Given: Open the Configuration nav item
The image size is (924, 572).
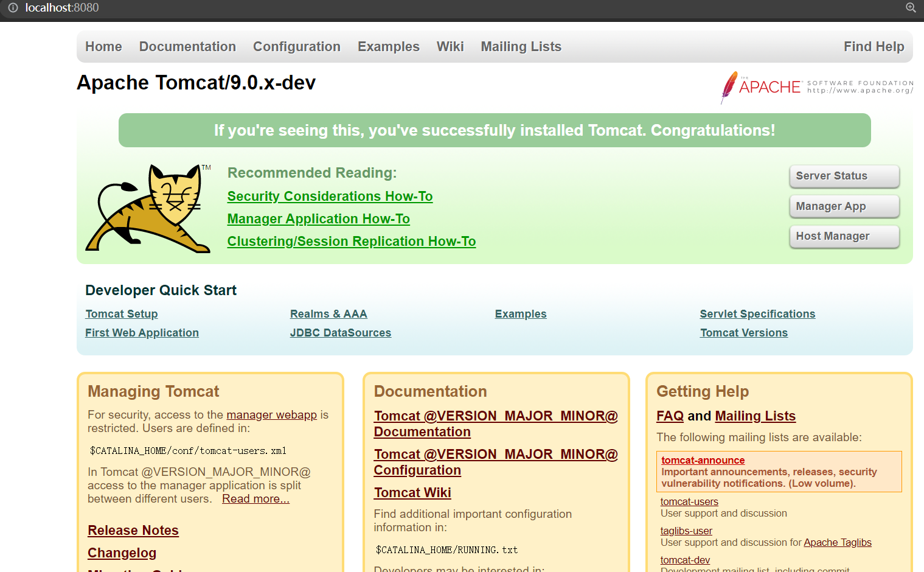Looking at the screenshot, I should 297,47.
